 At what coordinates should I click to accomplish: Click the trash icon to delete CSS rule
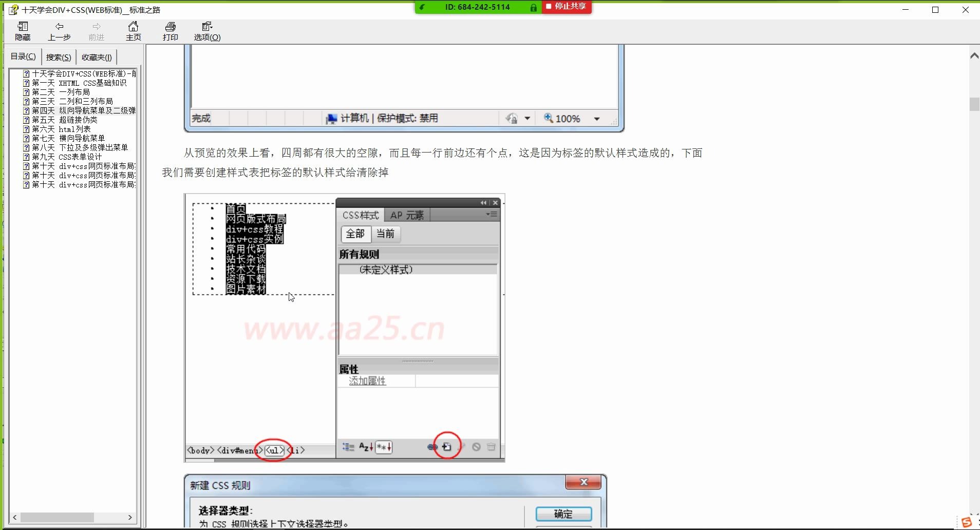pyautogui.click(x=491, y=447)
